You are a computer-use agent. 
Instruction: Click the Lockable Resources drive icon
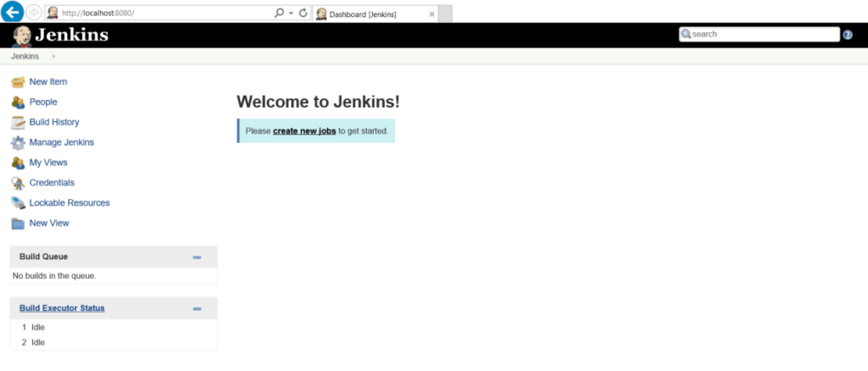(x=19, y=203)
